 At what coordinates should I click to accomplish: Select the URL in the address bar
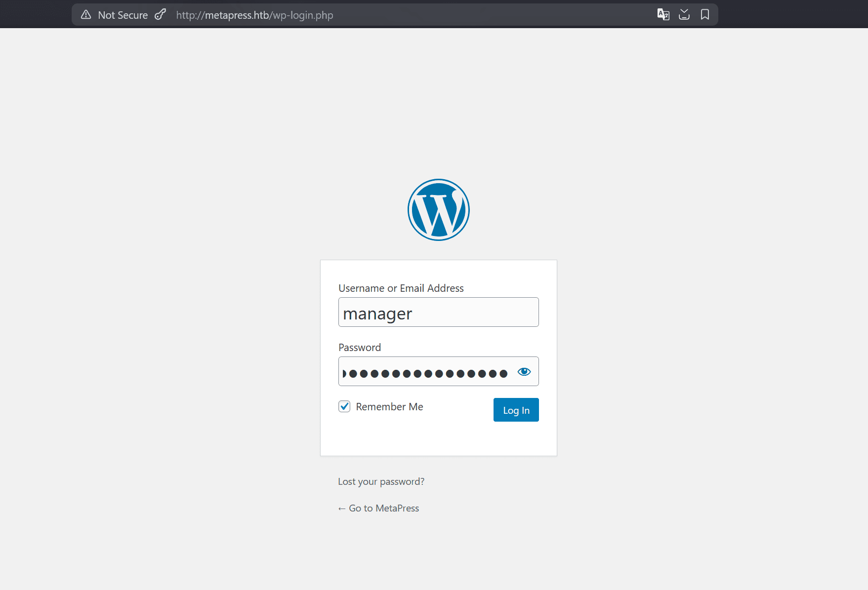click(x=254, y=15)
